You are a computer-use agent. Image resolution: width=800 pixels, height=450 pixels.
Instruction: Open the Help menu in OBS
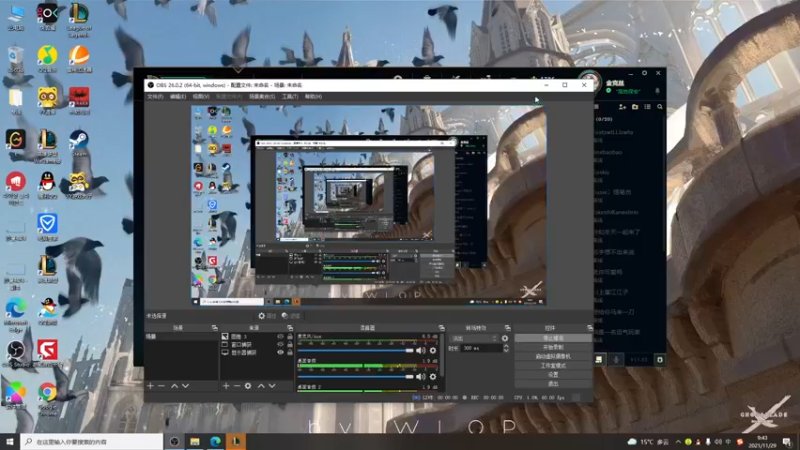[313, 96]
